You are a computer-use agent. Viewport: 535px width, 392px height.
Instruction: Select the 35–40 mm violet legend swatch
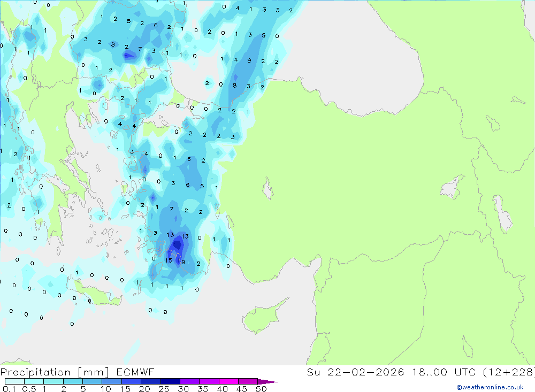[209, 381]
